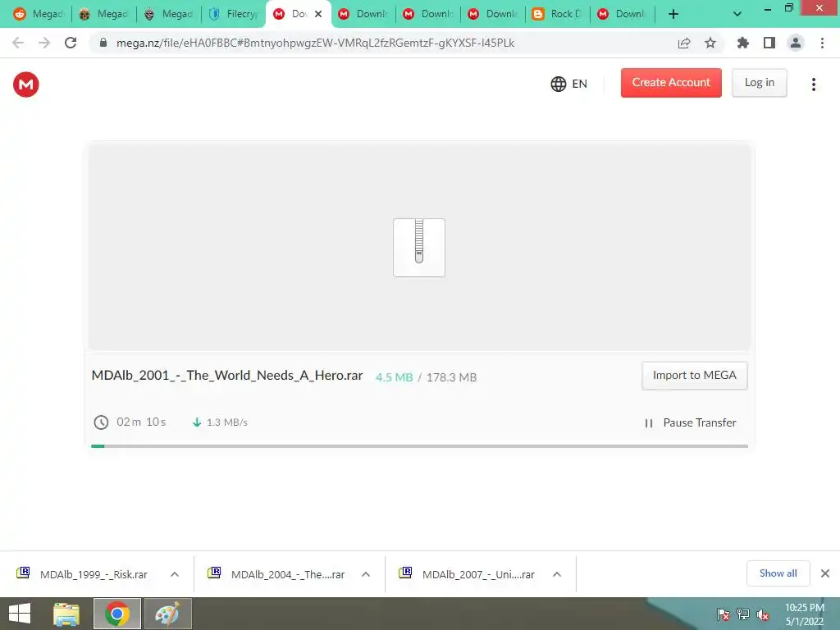Click Import to MEGA button
Screen dimensions: 840x630
tap(694, 376)
